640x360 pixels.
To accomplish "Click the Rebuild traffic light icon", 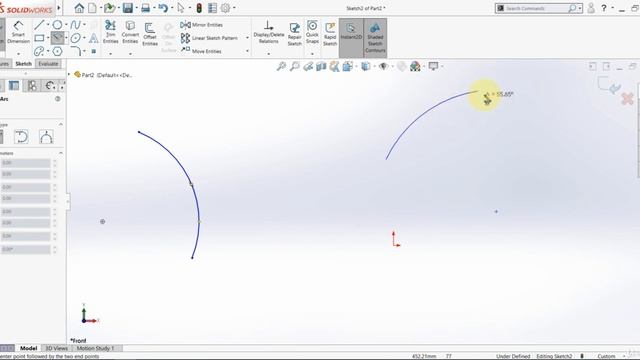I will pyautogui.click(x=199, y=8).
